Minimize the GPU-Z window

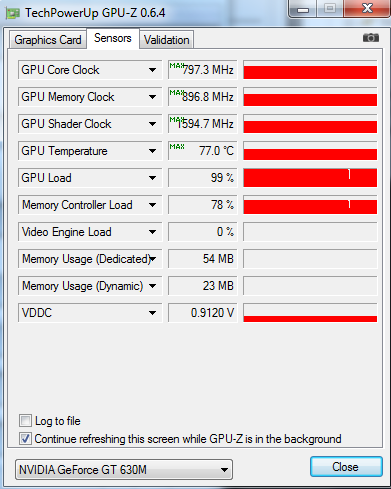pyautogui.click(x=303, y=9)
